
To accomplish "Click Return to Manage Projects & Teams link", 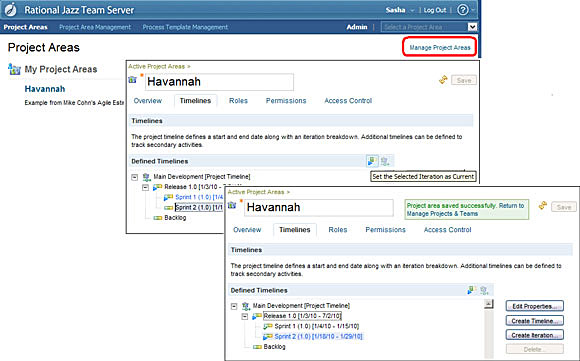I will coord(465,210).
